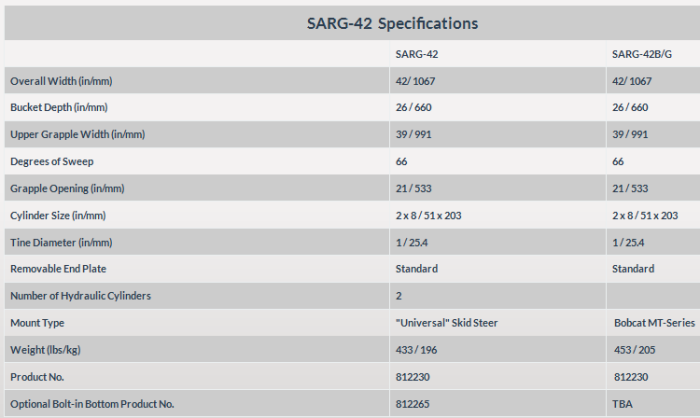Click the Bobcat MT-Series mount value

[x=653, y=323]
